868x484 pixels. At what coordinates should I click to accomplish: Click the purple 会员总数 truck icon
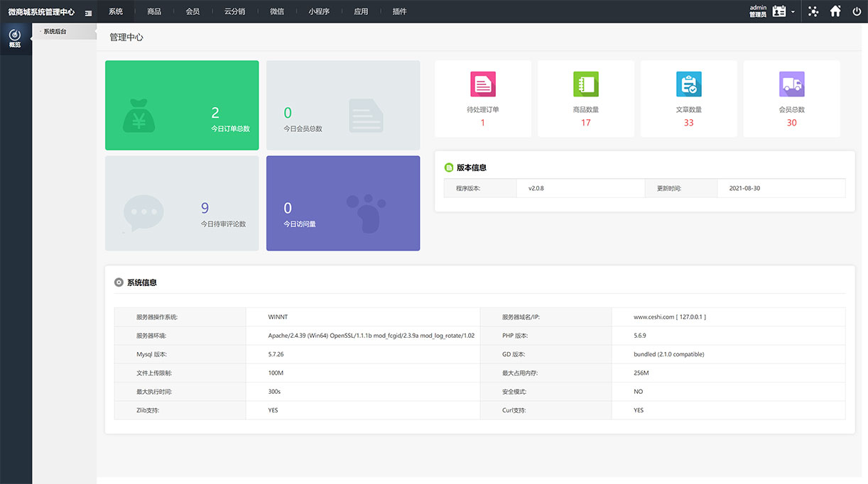791,84
